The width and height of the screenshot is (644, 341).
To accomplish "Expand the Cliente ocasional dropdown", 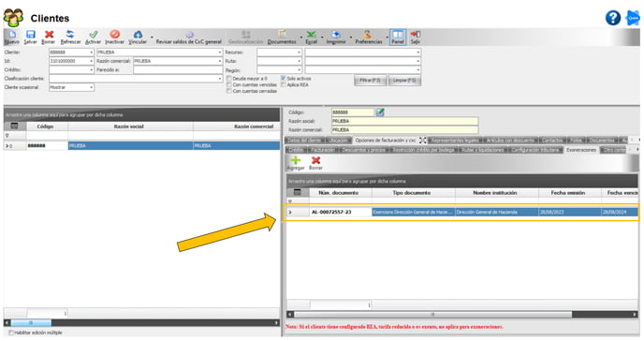I will click(91, 87).
